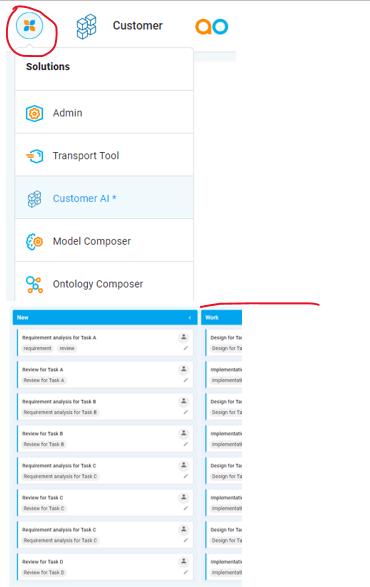The image size is (370, 587).
Task: Select the Admin menu entry
Action: click(x=104, y=113)
